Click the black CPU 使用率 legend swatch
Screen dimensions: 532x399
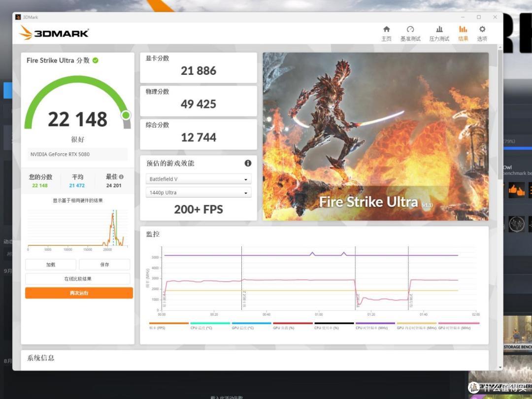tap(334, 323)
